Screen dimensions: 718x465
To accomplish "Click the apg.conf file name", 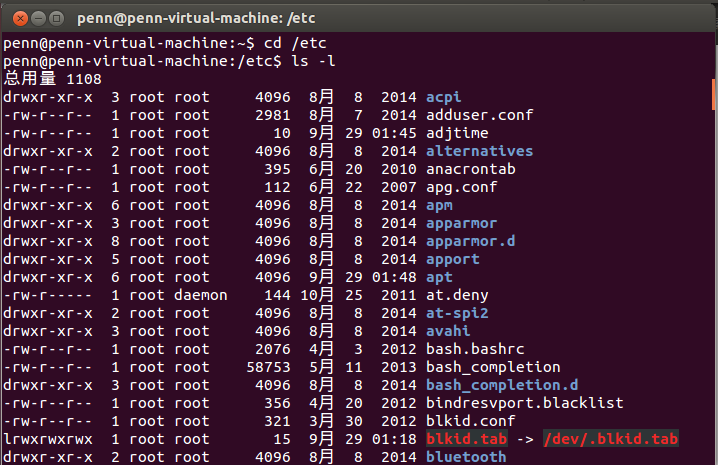I will click(462, 187).
